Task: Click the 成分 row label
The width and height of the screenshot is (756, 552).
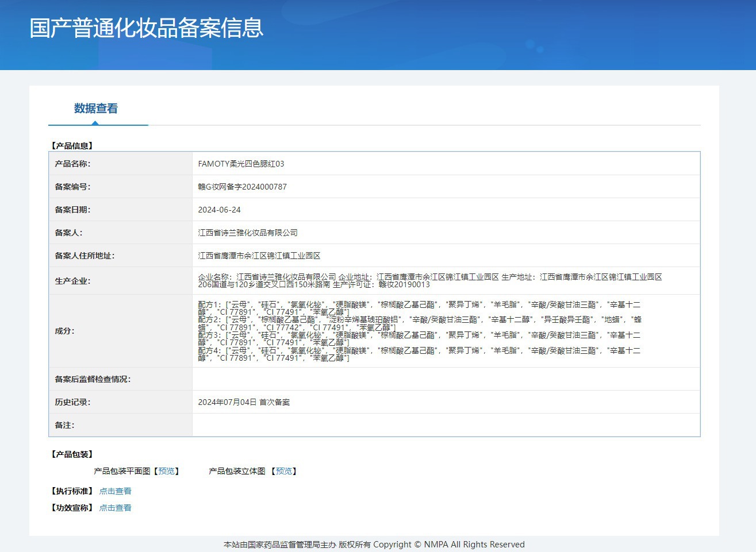Action: pos(64,331)
